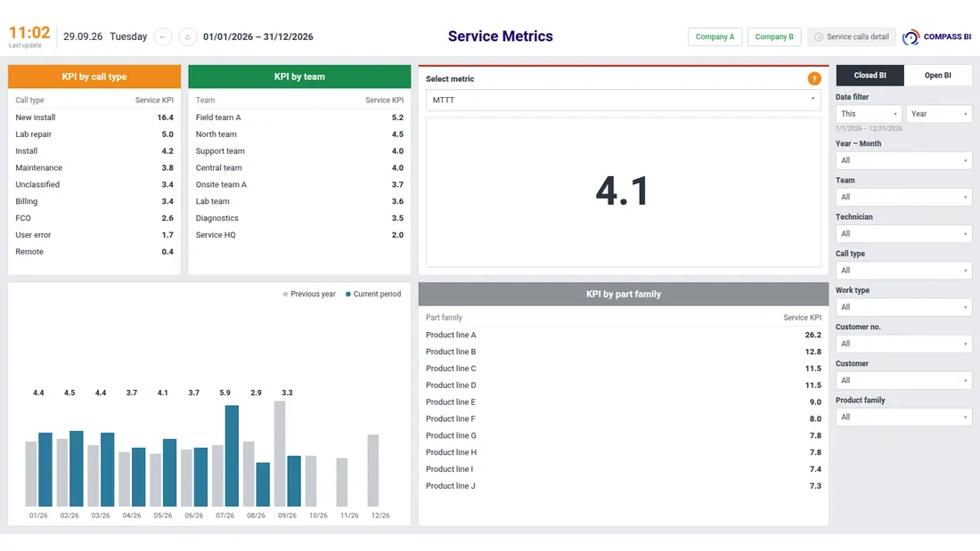The height and width of the screenshot is (551, 980).
Task: Click the 12/26 previous year bar
Action: click(x=373, y=470)
